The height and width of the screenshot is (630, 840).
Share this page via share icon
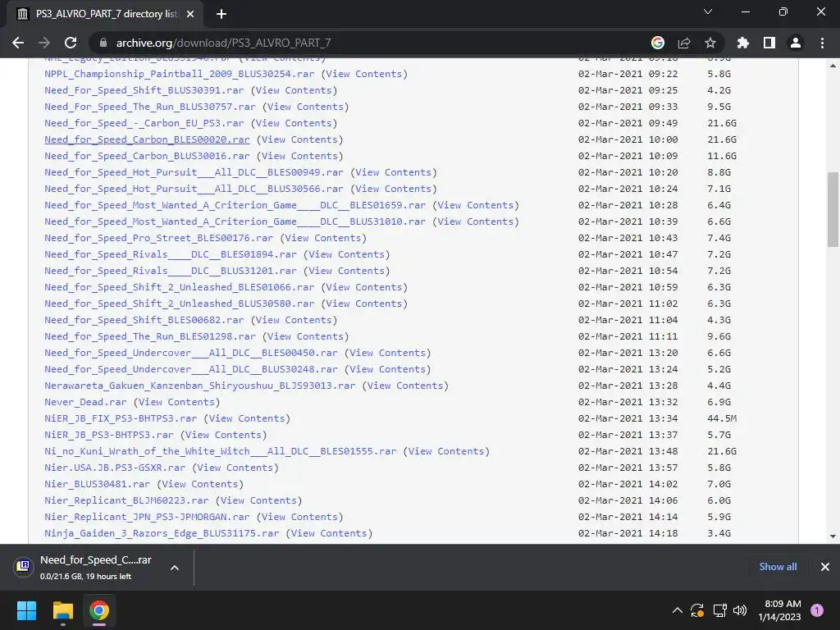pos(684,43)
